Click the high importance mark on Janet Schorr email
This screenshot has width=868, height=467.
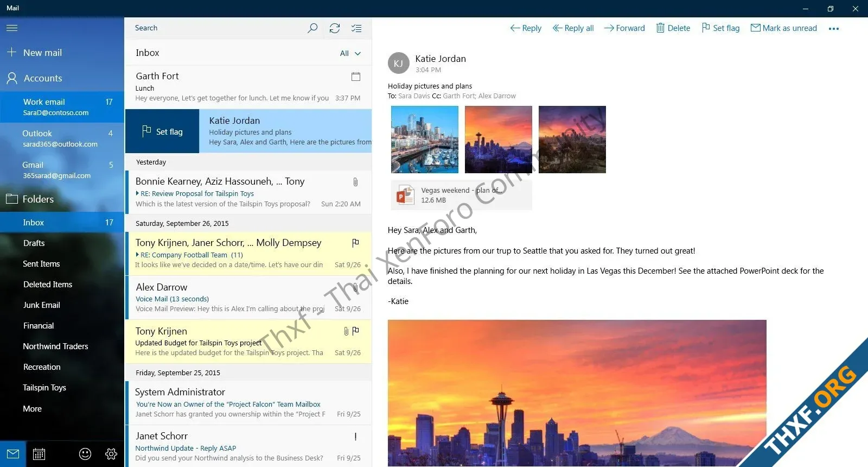[355, 437]
